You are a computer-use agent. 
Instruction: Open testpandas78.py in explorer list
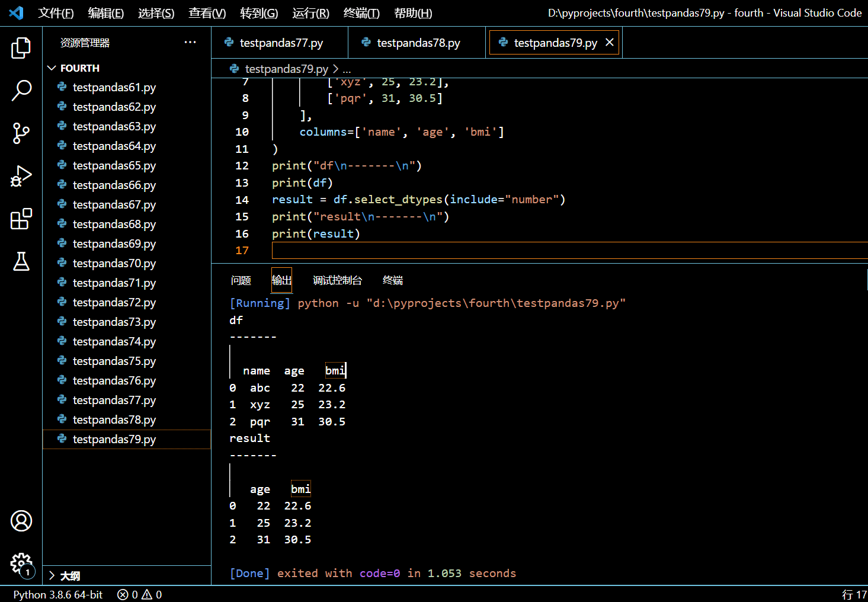pos(127,420)
